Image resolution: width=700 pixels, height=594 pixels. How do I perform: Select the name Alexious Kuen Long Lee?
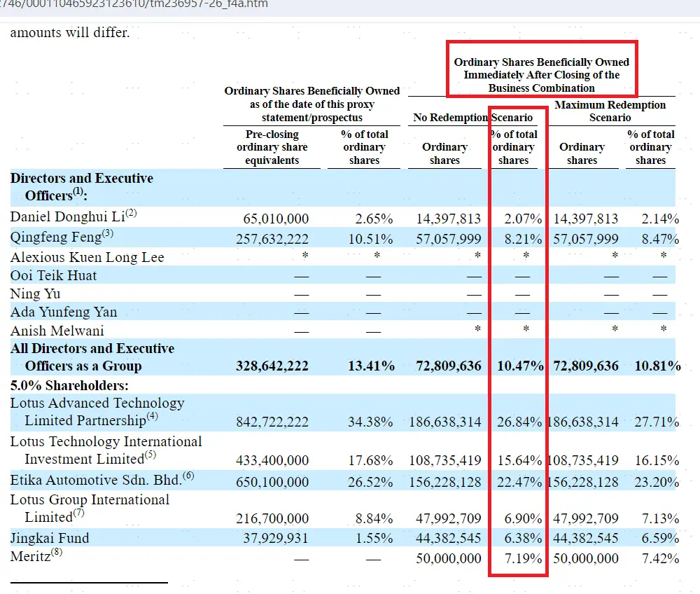87,257
